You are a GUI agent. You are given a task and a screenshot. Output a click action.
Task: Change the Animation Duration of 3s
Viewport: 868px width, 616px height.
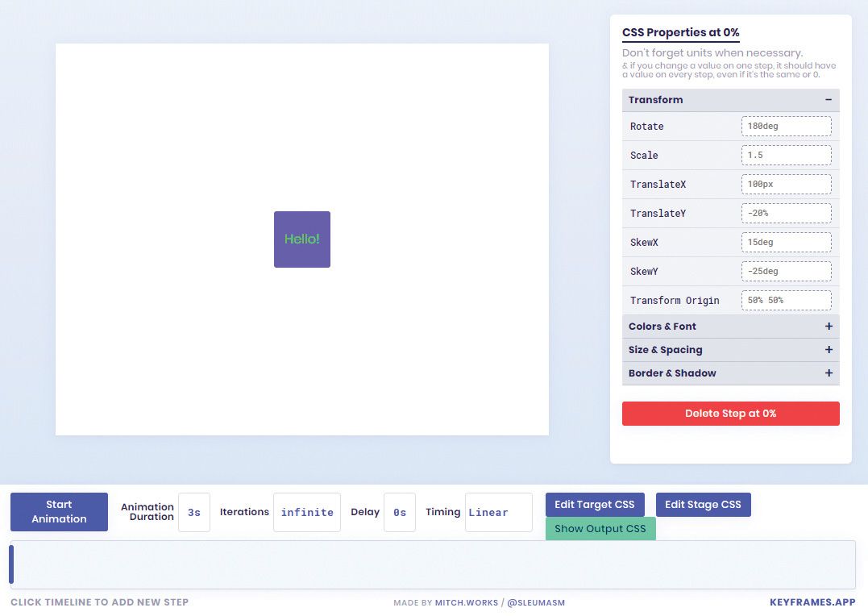tap(193, 512)
